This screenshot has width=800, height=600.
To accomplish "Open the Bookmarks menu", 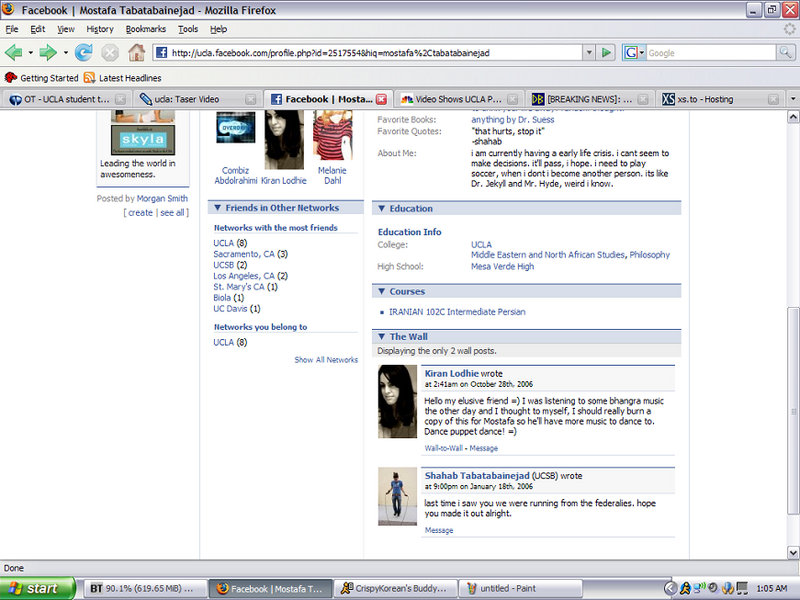I will tap(146, 29).
